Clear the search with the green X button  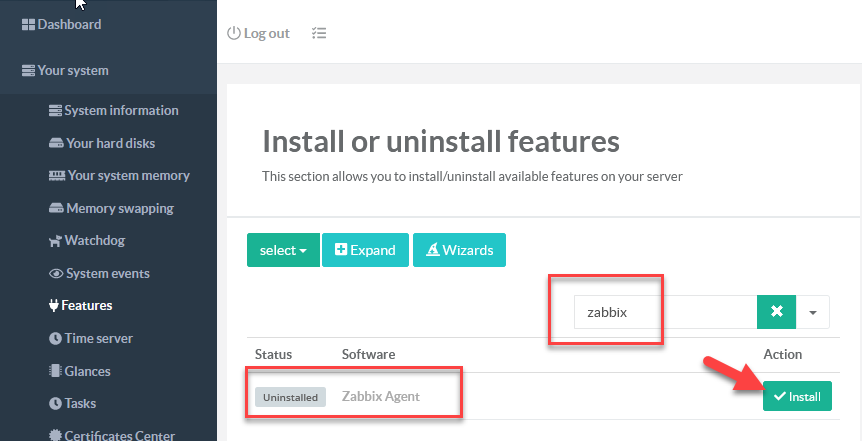click(x=776, y=313)
